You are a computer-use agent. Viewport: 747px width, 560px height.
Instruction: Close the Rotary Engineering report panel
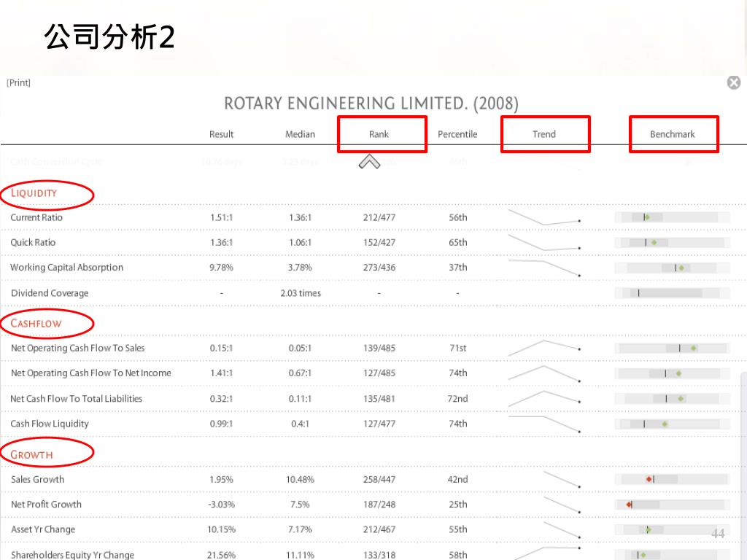[x=734, y=83]
